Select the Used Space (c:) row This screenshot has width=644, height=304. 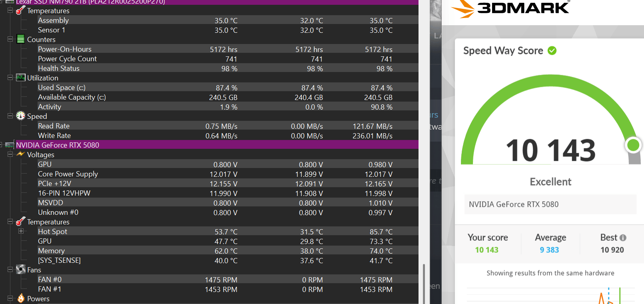(228, 87)
